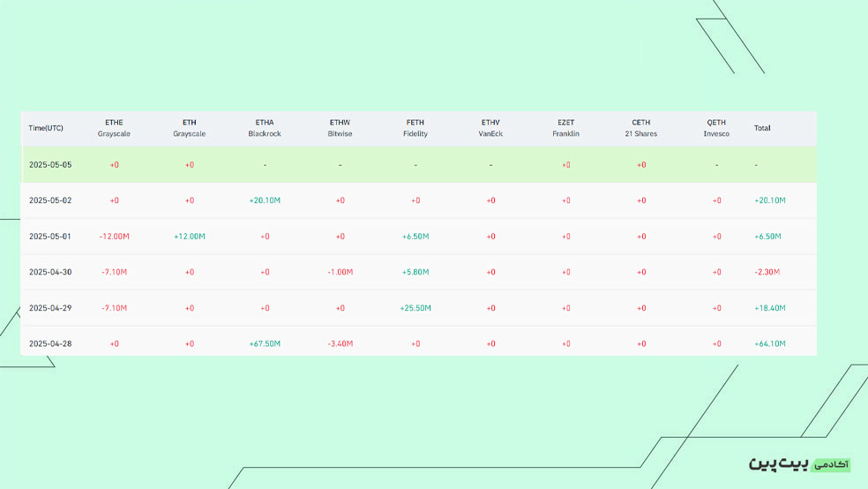Click +6.50M in the FETH Fidelity column
868x489 pixels.
click(x=415, y=237)
